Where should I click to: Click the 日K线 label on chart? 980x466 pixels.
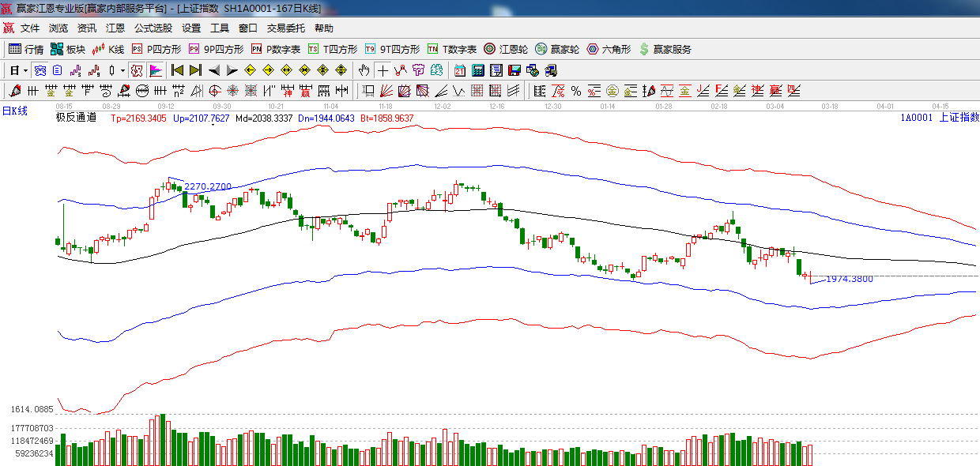click(14, 111)
